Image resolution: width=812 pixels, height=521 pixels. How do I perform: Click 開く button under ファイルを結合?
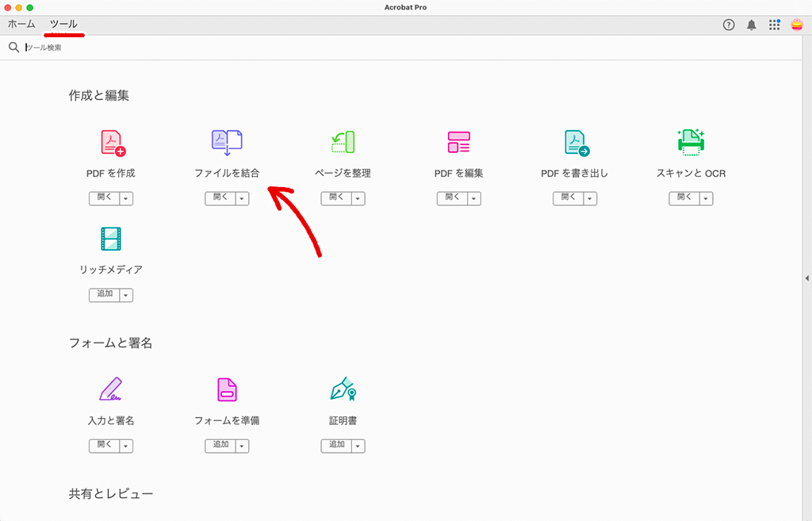point(220,198)
